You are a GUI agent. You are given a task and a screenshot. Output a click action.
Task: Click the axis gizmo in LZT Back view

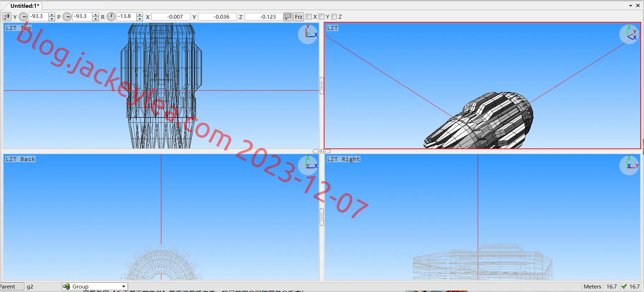(308, 165)
